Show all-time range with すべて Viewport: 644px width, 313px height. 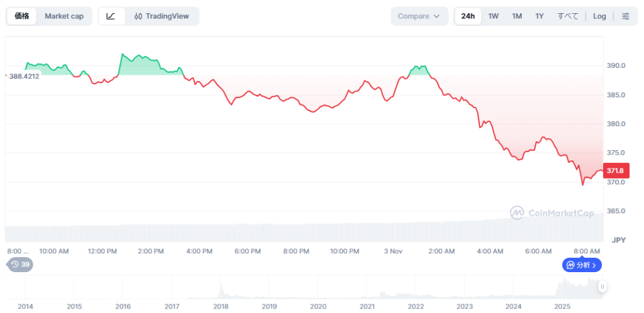click(x=567, y=16)
